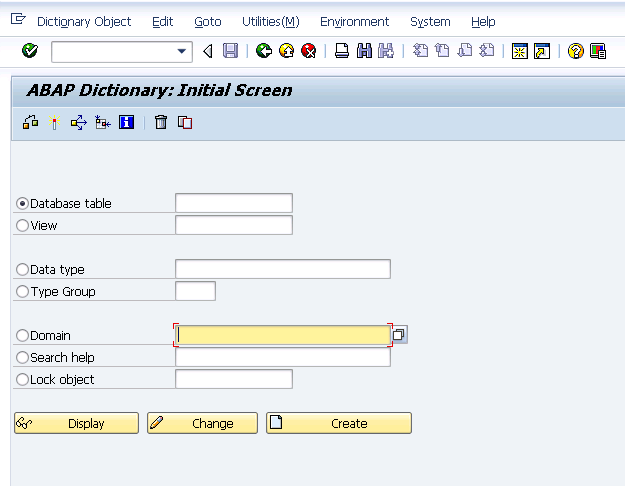The image size is (625, 486).
Task: Click the red Cancel icon
Action: pos(309,51)
